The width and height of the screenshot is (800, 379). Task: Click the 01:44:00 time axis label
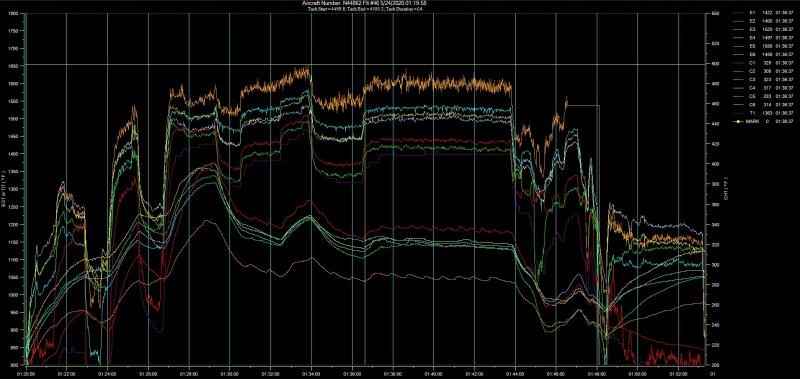pos(515,374)
